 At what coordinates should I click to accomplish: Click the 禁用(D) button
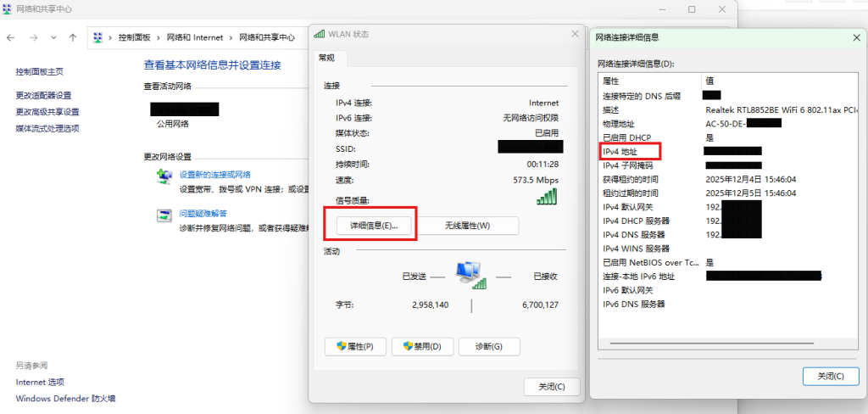(x=421, y=346)
